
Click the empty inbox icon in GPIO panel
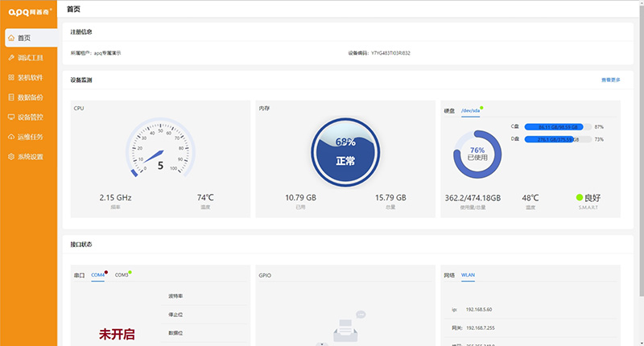click(345, 329)
